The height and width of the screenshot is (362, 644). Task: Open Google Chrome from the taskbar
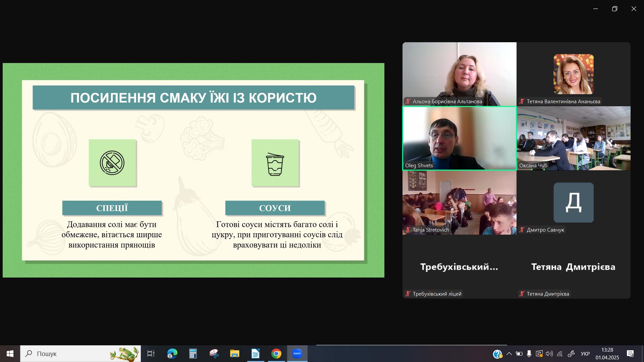click(x=276, y=354)
